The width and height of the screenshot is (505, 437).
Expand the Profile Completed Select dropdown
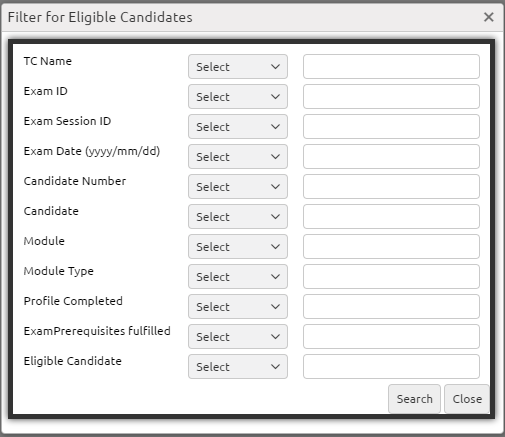(x=238, y=307)
